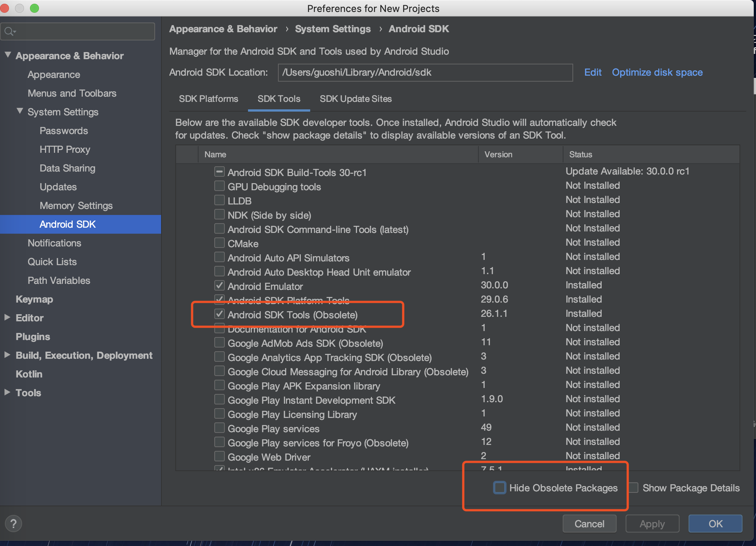Uncheck Android SDK Tools (Obsolete)
The image size is (756, 546).
pyautogui.click(x=220, y=314)
